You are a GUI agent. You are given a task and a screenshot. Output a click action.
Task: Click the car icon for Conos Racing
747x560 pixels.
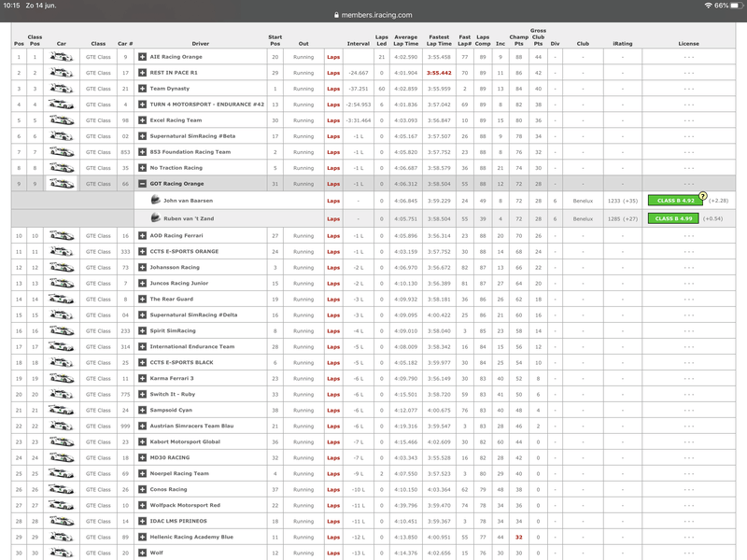click(x=62, y=489)
